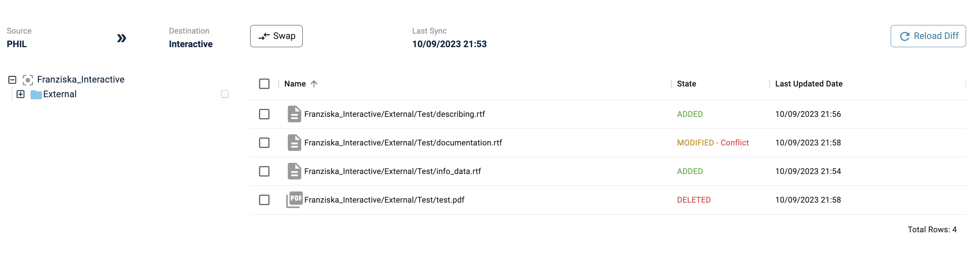Click the Franziska_Interactive root workspace icon
The image size is (980, 253).
[28, 80]
